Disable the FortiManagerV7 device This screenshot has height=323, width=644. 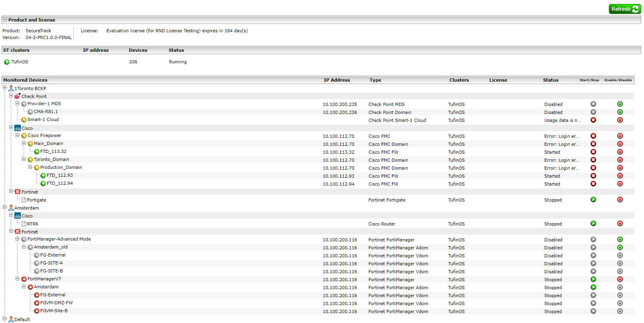[620, 280]
